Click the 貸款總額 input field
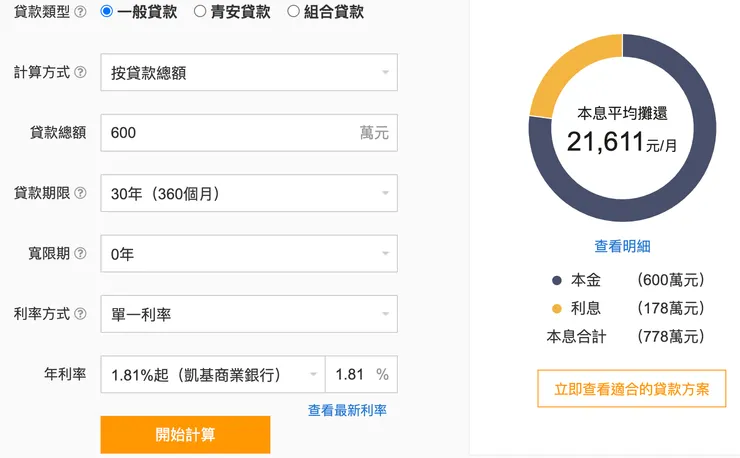Screen dimensions: 740x458 [230, 133]
